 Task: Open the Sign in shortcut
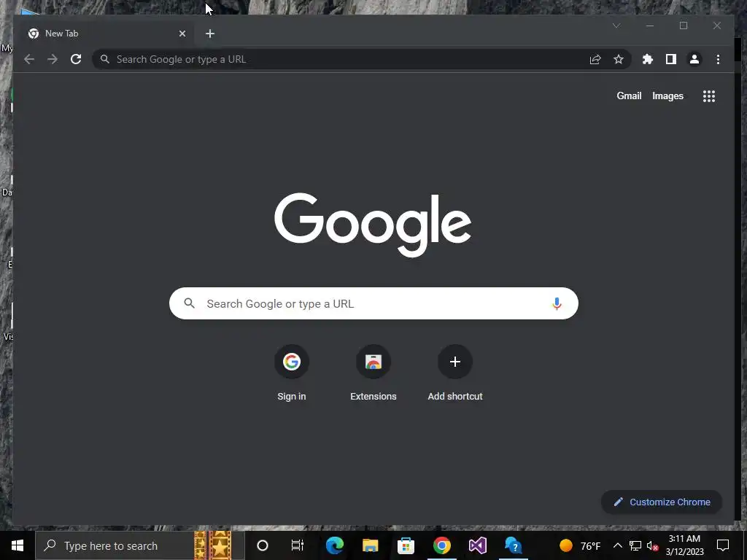click(292, 373)
